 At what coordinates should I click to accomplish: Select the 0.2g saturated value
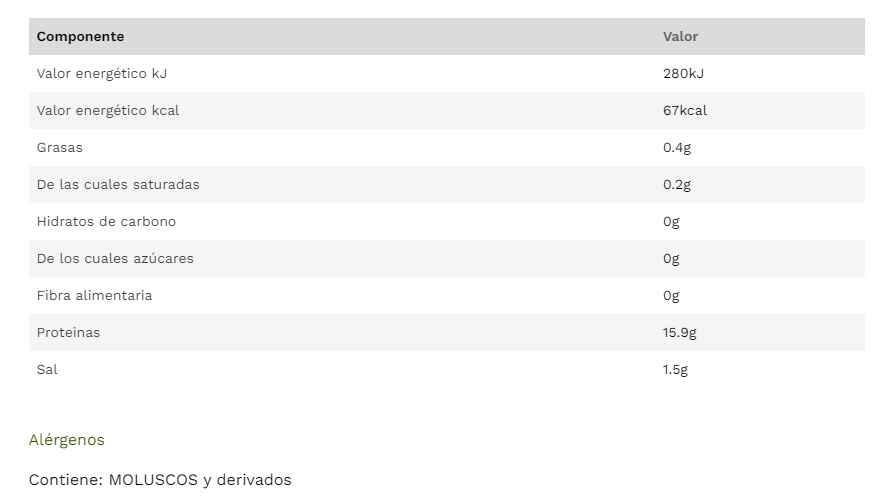point(677,184)
